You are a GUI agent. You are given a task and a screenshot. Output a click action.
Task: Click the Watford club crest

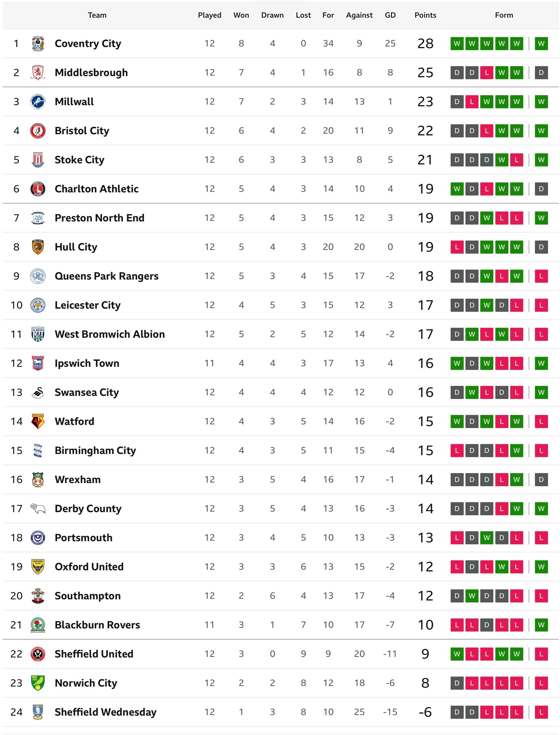38,421
